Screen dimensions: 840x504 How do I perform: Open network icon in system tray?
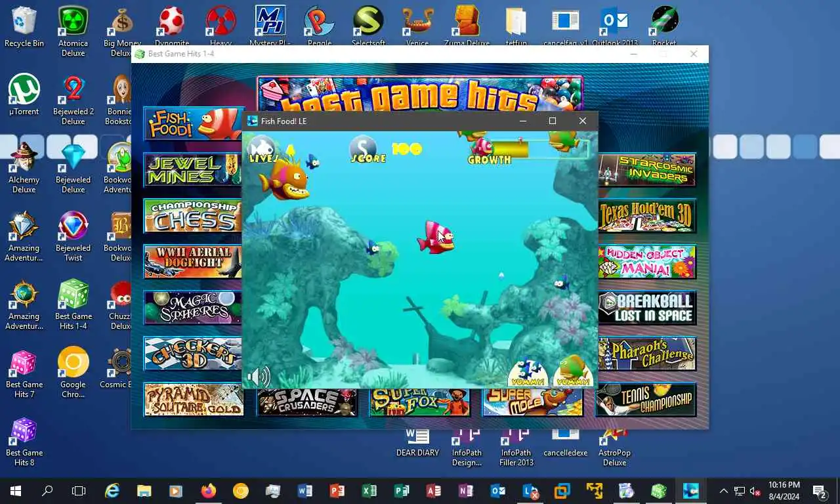(739, 491)
